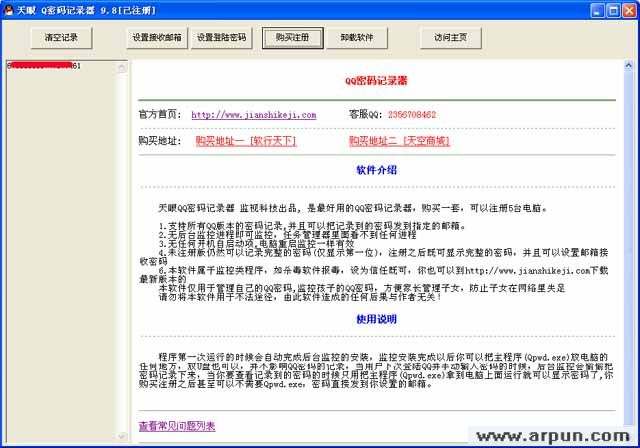Open 购买地址一 [软行天下] link

(x=246, y=141)
